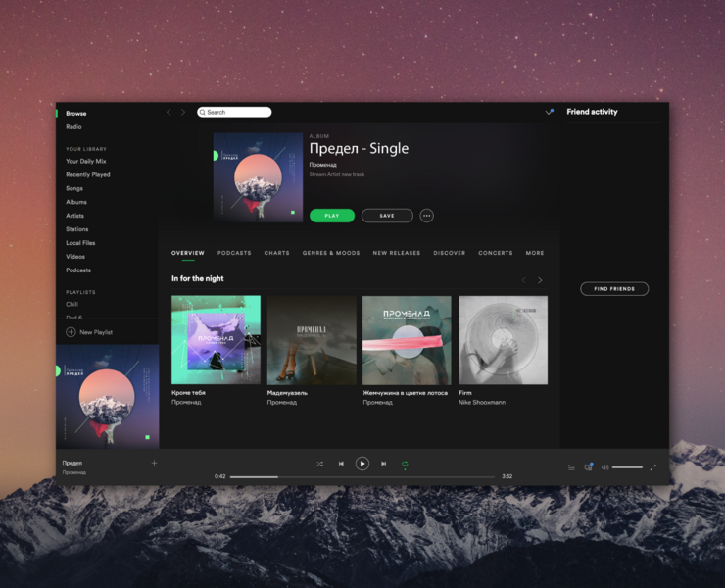Open Songs in the library
The width and height of the screenshot is (725, 588).
(74, 188)
